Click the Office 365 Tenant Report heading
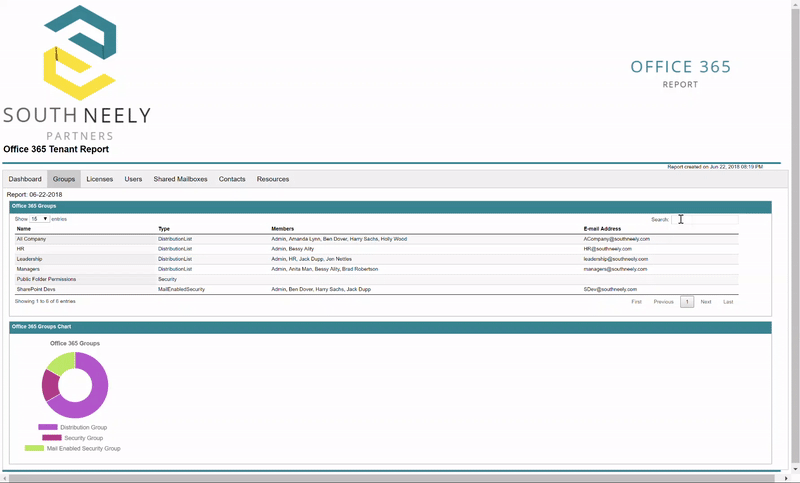This screenshot has width=800, height=483. pos(56,149)
